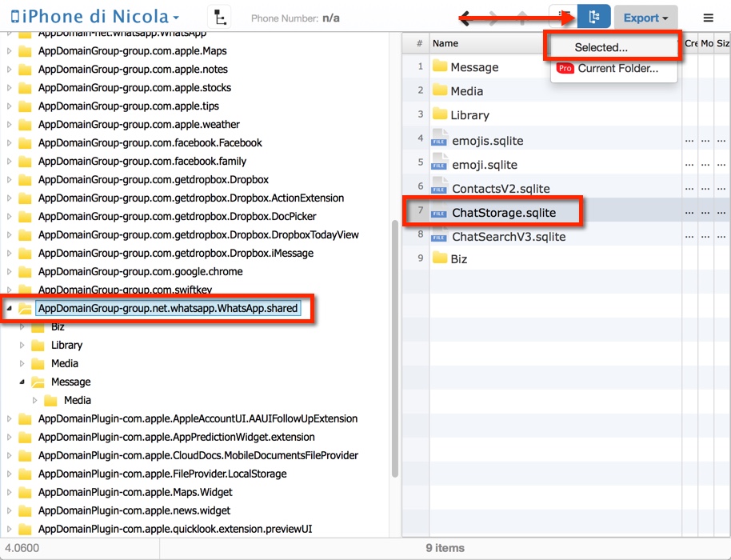The height and width of the screenshot is (560, 731).
Task: Click the Pro badge next to Current Folder
Action: (565, 69)
